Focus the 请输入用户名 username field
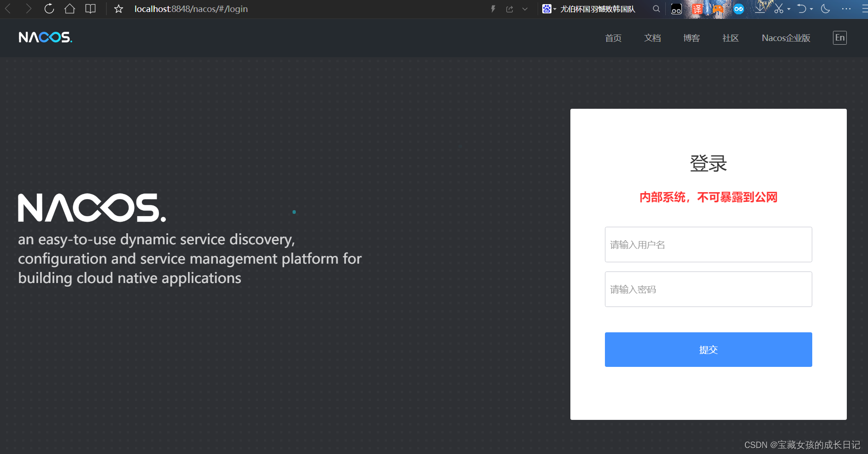Viewport: 868px width, 454px height. [x=708, y=245]
